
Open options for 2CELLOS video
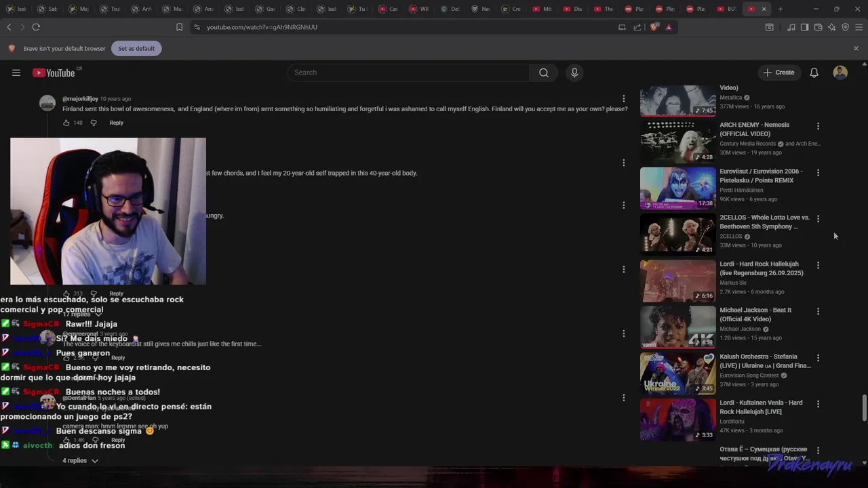coord(818,219)
